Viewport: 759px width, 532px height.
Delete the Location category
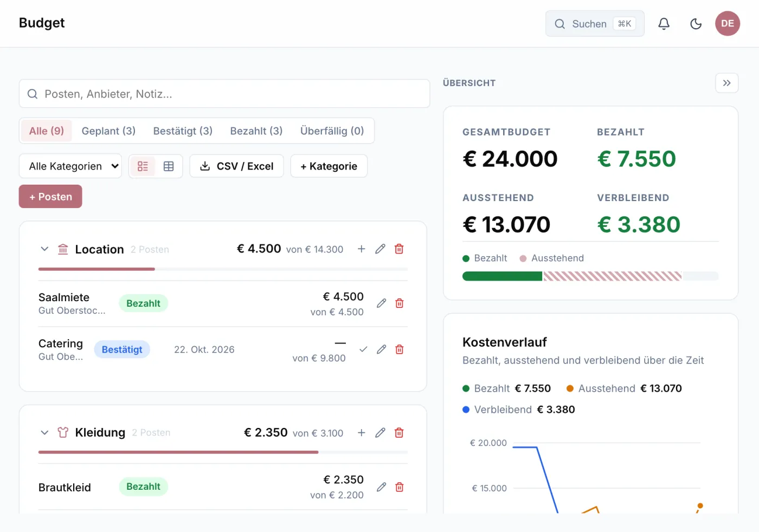pos(399,249)
